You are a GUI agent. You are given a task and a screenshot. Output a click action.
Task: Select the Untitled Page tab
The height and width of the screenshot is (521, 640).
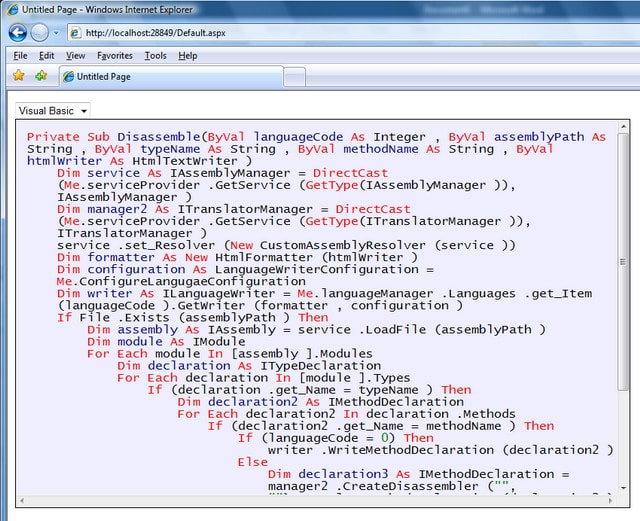171,76
